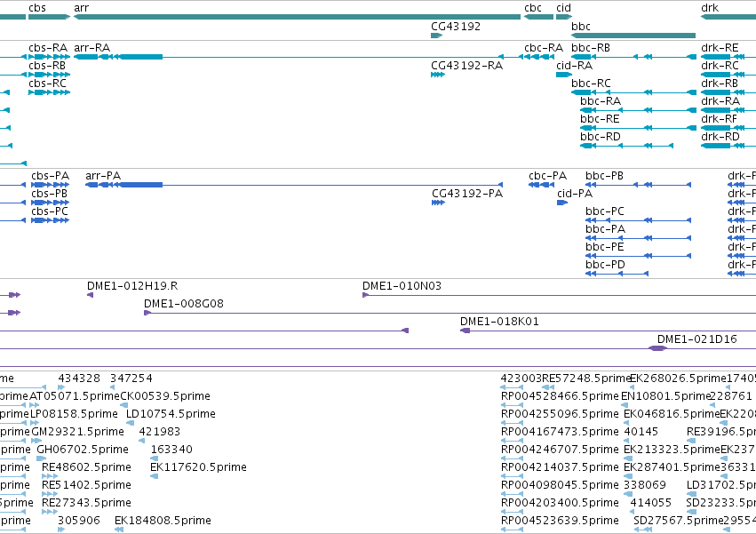Open protein cbs-PB
Screen dimensions: 756x534
point(50,203)
